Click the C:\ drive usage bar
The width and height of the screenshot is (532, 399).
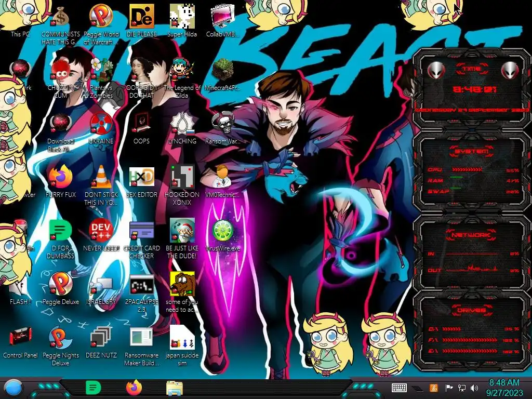[451, 329]
